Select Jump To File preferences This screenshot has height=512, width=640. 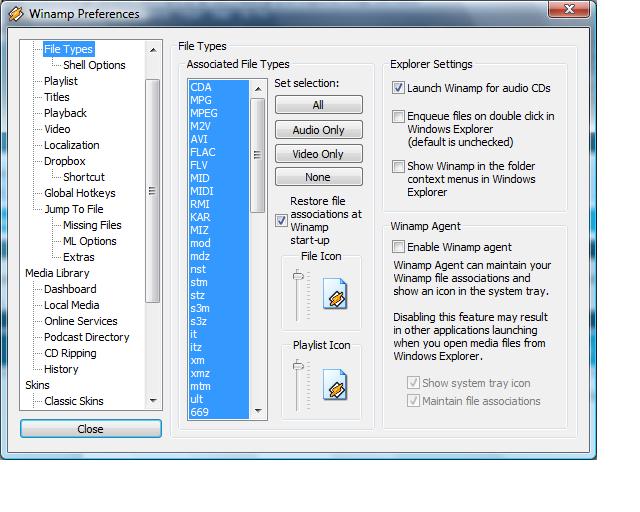click(x=74, y=209)
